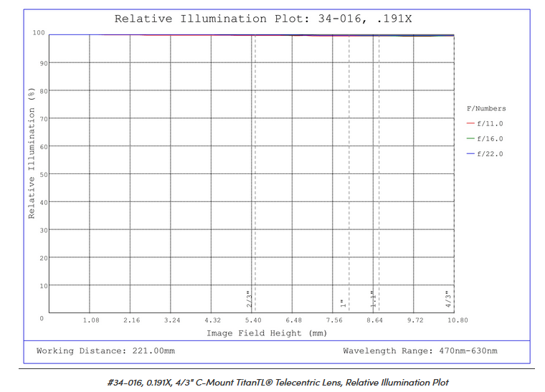Click the 50 value on the y-axis
Viewport: 545px width, 392px height.
click(x=42, y=174)
